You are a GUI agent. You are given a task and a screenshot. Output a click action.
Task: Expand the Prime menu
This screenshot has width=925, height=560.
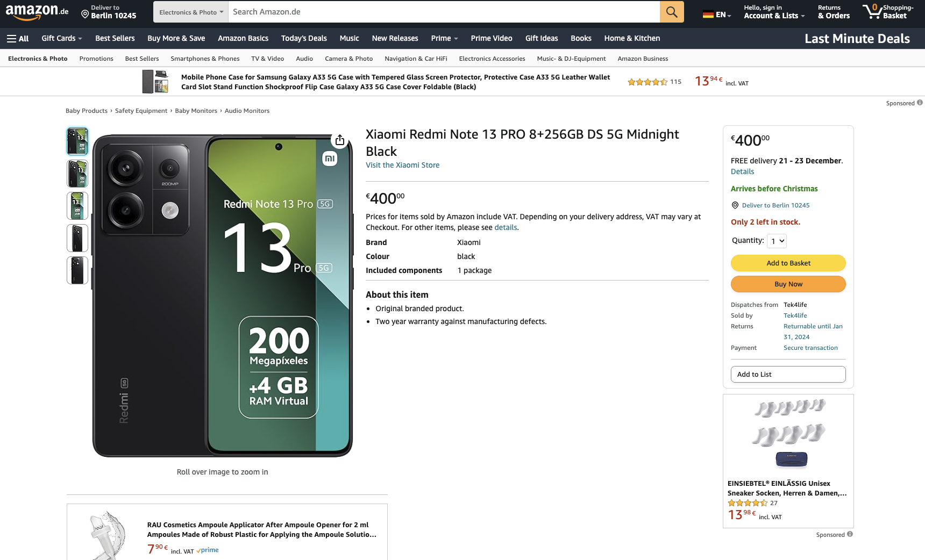click(x=444, y=39)
